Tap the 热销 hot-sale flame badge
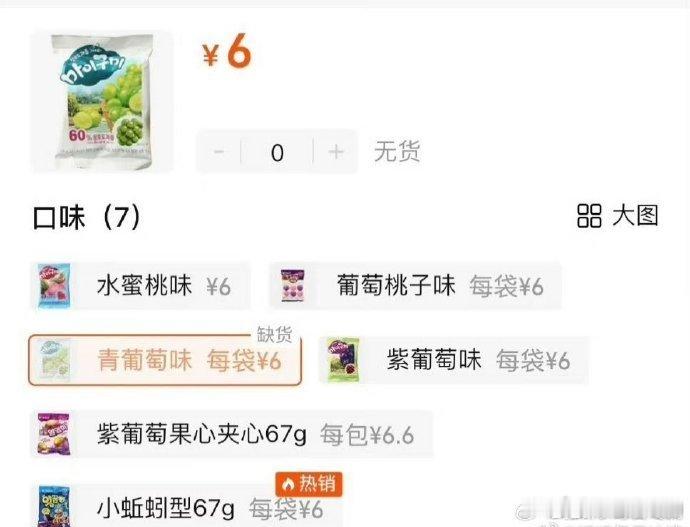 pyautogui.click(x=309, y=484)
